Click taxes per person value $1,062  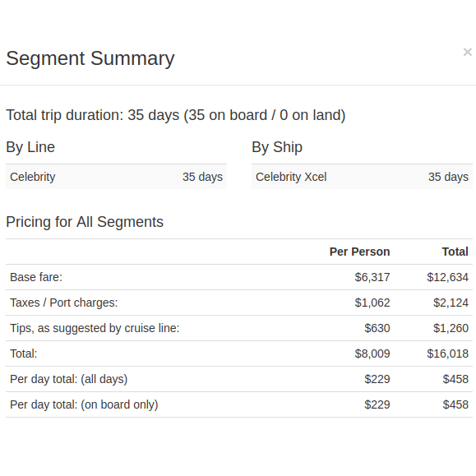[x=372, y=303]
